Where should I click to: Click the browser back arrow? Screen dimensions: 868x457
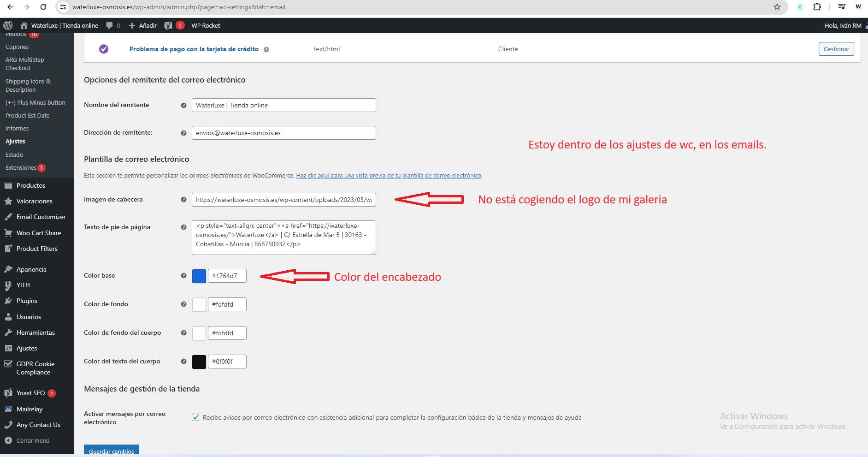click(10, 7)
